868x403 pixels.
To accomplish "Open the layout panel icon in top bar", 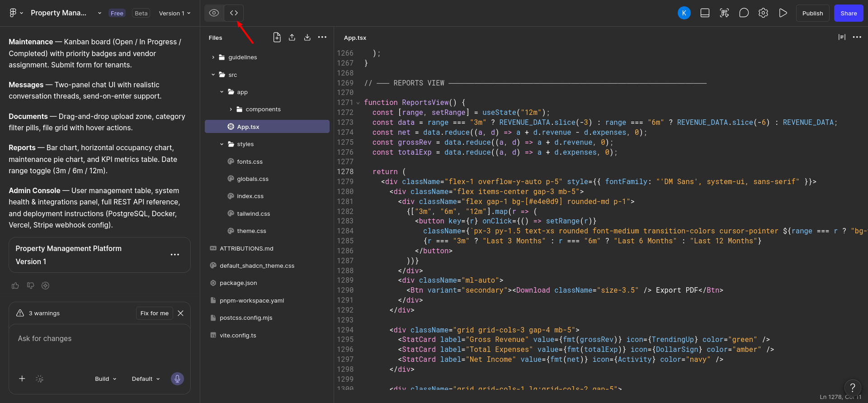I will [705, 13].
